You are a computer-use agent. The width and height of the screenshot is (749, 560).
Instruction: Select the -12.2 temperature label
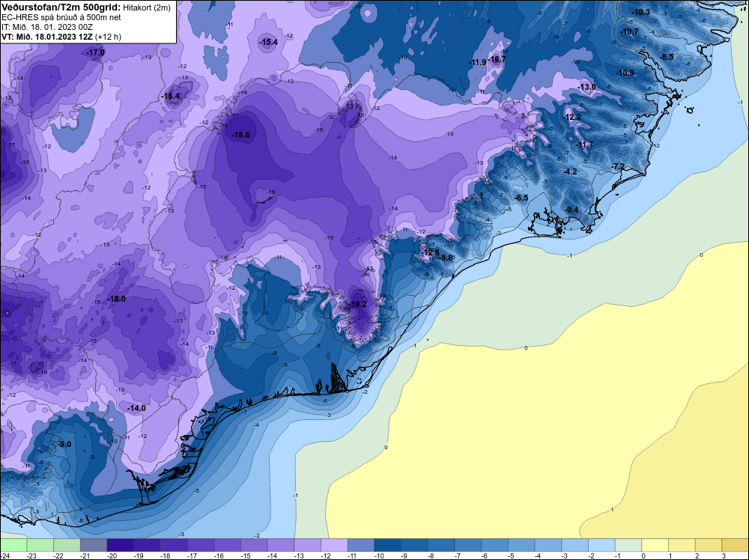572,117
